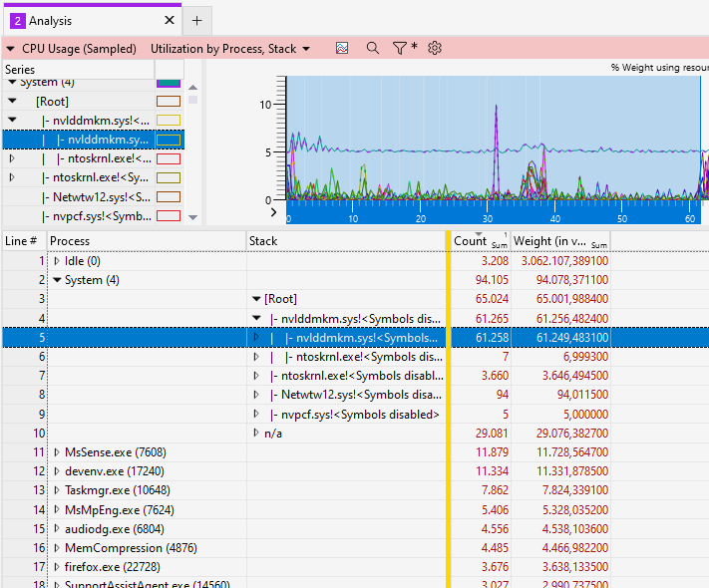This screenshot has height=588, width=709.
Task: Close the Analysis tab
Action: click(170, 20)
